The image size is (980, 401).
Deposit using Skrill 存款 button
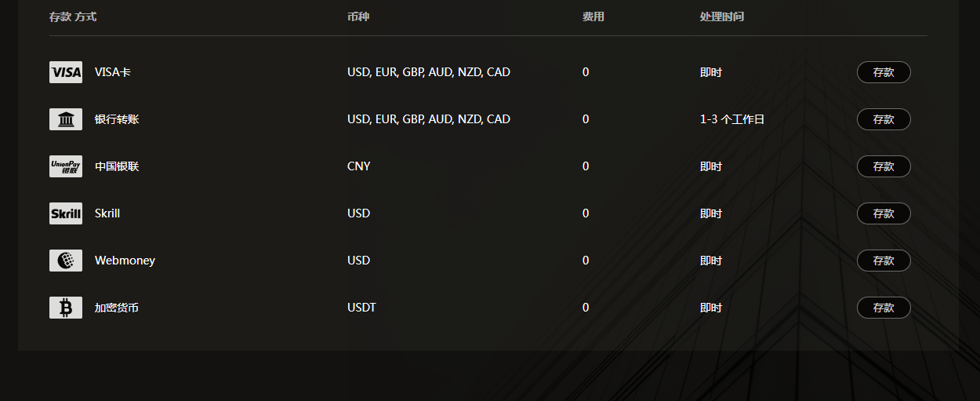point(884,213)
